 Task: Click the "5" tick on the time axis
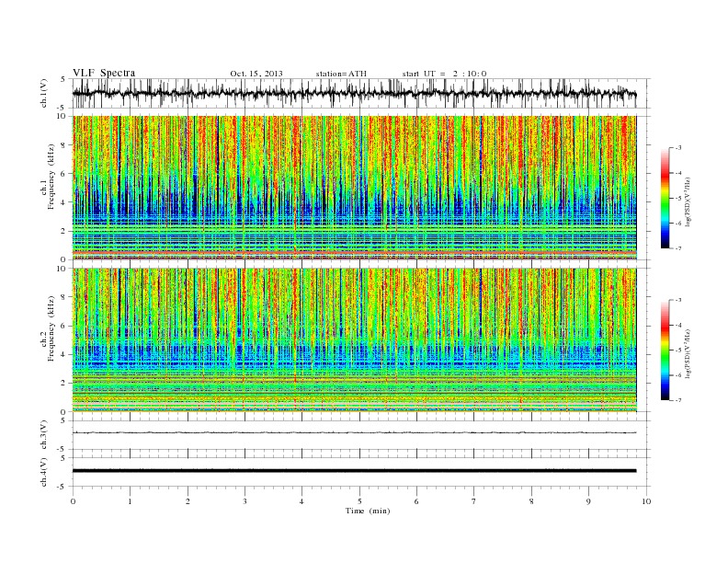[x=359, y=501]
